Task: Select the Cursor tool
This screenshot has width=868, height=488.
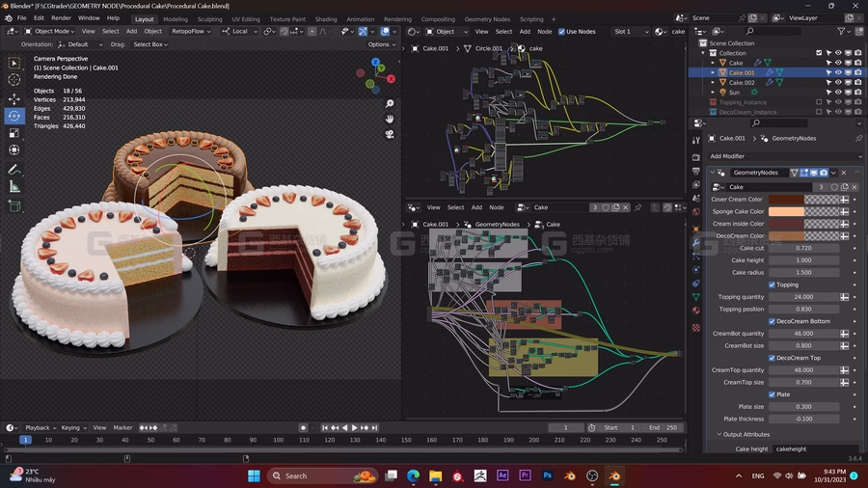Action: [14, 80]
